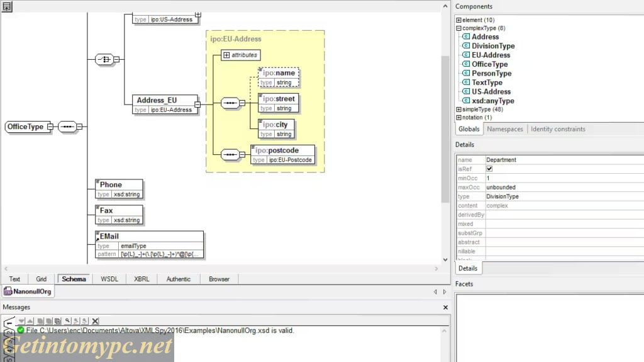644x362 pixels.
Task: Collapse the complexType (8) tree node
Action: [458, 28]
